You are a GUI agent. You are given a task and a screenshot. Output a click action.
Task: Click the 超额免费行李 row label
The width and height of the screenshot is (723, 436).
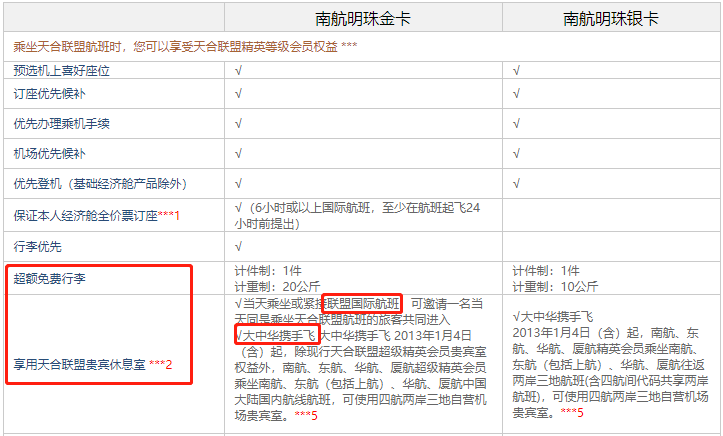[49, 278]
